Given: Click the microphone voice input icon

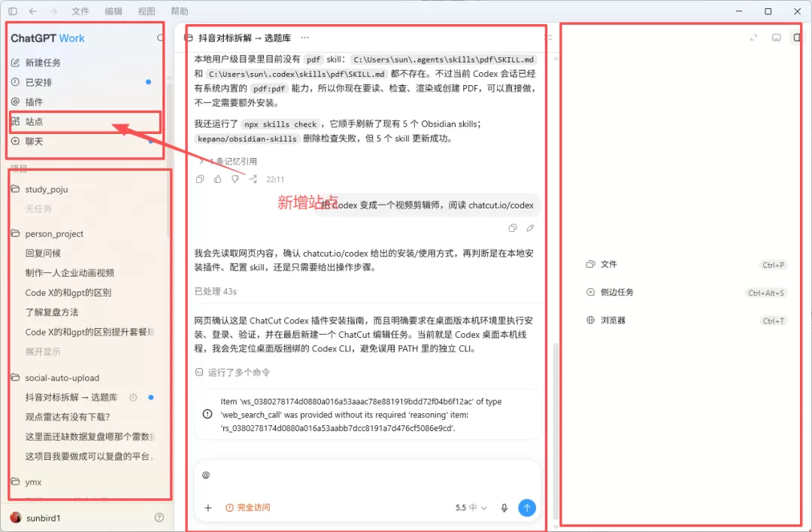Looking at the screenshot, I should (504, 508).
